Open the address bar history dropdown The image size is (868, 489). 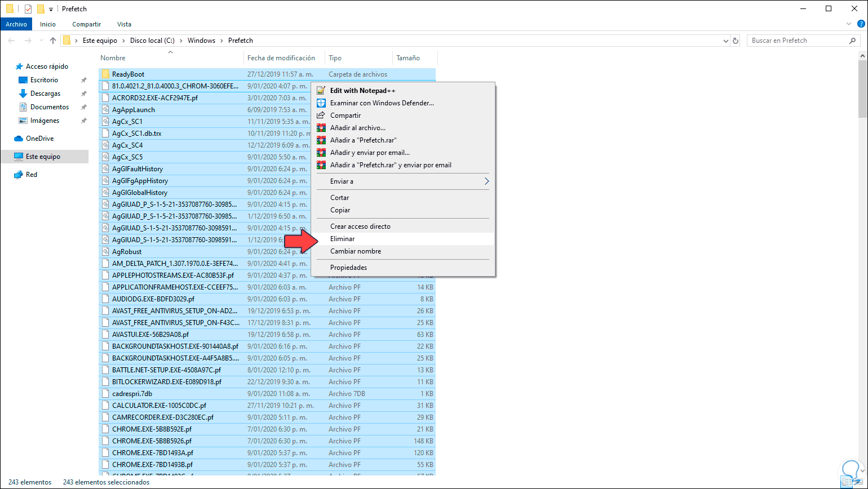(x=725, y=41)
